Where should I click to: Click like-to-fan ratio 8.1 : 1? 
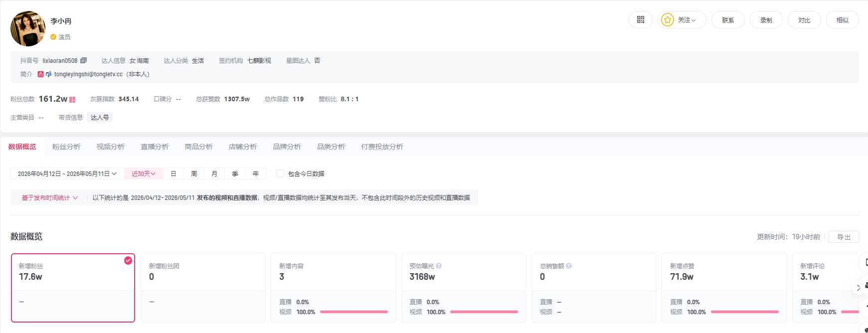click(349, 99)
